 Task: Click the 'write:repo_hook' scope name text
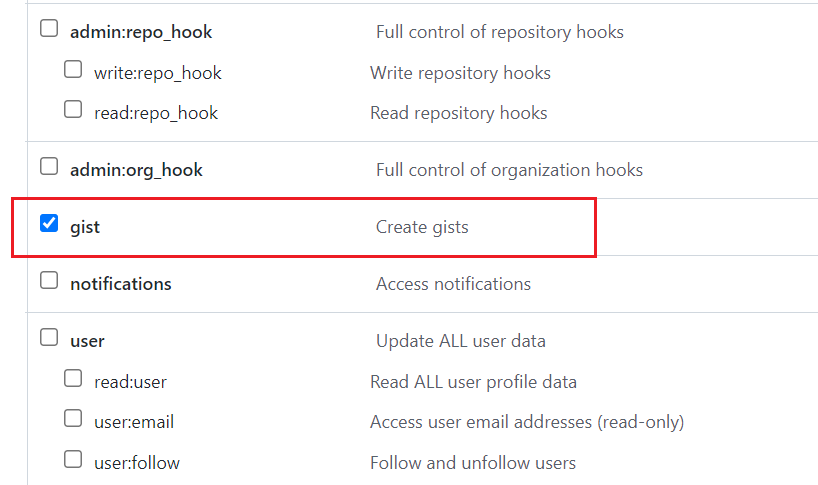(158, 73)
